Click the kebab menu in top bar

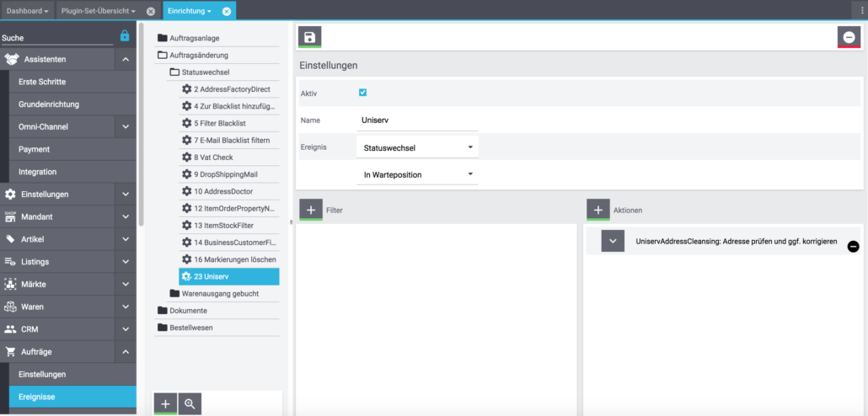(860, 10)
